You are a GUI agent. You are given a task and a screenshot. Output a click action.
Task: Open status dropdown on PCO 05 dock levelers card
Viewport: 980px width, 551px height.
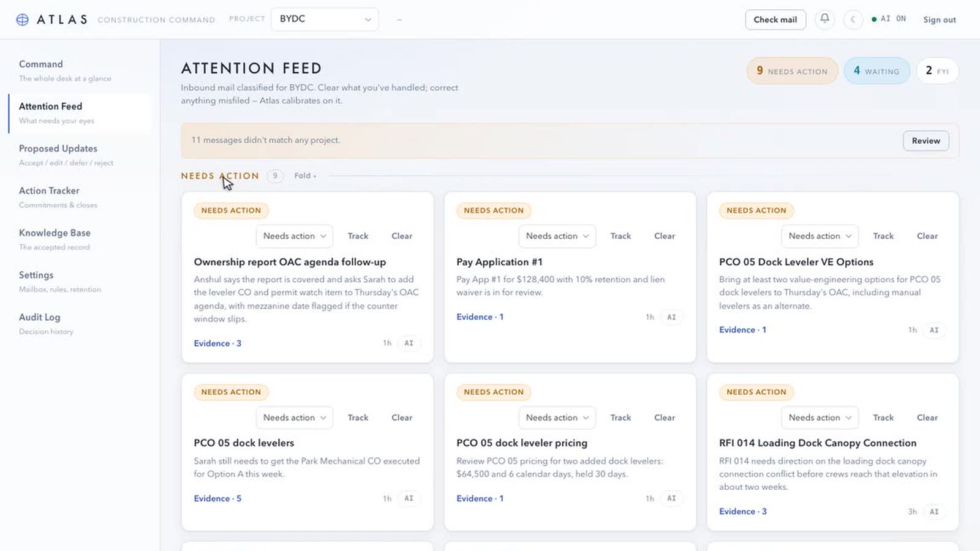(295, 418)
